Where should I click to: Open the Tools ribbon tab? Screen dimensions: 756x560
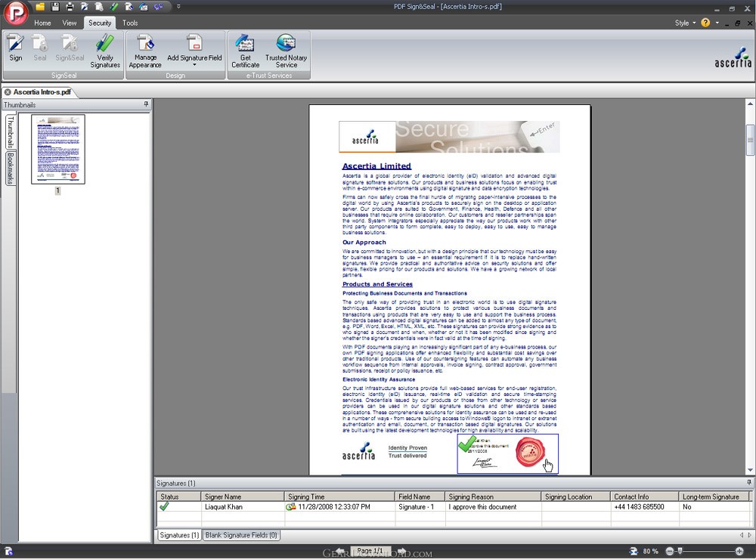click(130, 23)
